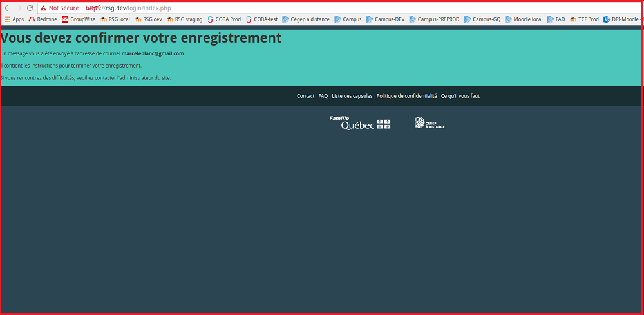The width and height of the screenshot is (644, 315).
Task: Open the Cégep à distance bookmark
Action: (x=306, y=19)
